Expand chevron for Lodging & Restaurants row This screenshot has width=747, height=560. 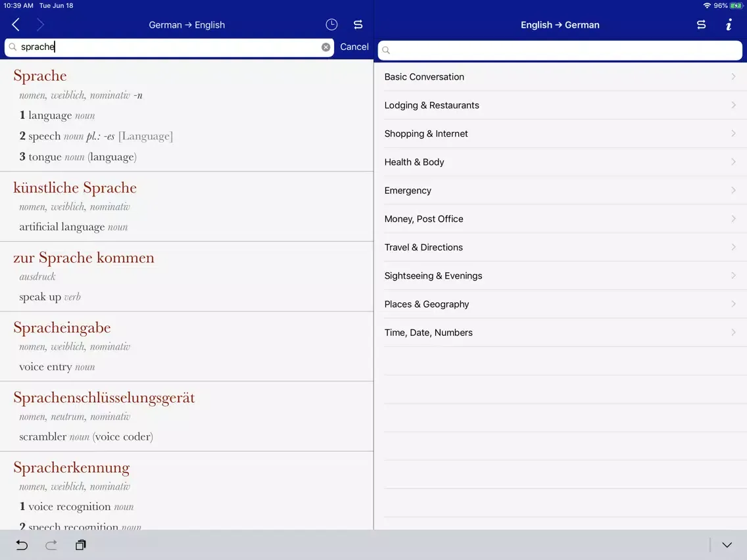click(733, 105)
